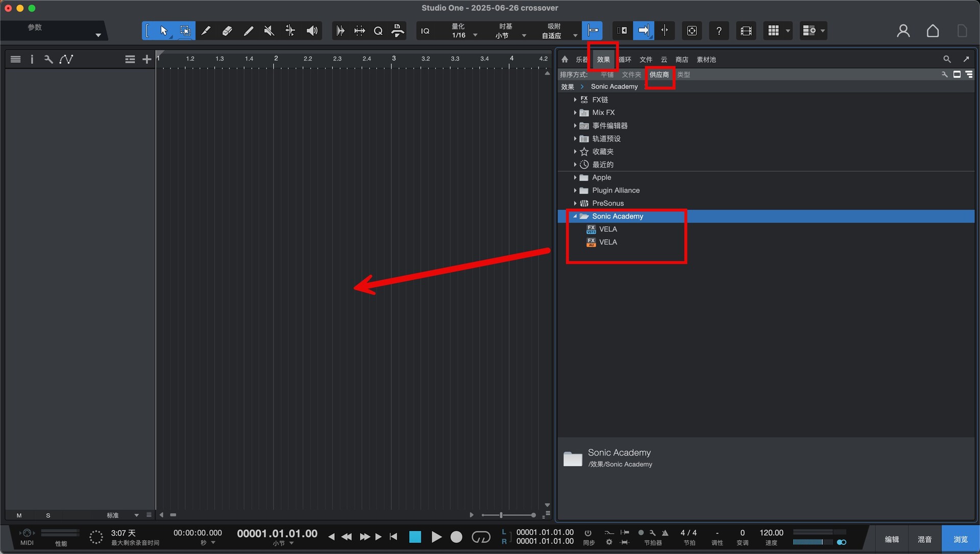Image resolution: width=980 pixels, height=554 pixels.
Task: Expand the FX链 folder
Action: click(575, 100)
